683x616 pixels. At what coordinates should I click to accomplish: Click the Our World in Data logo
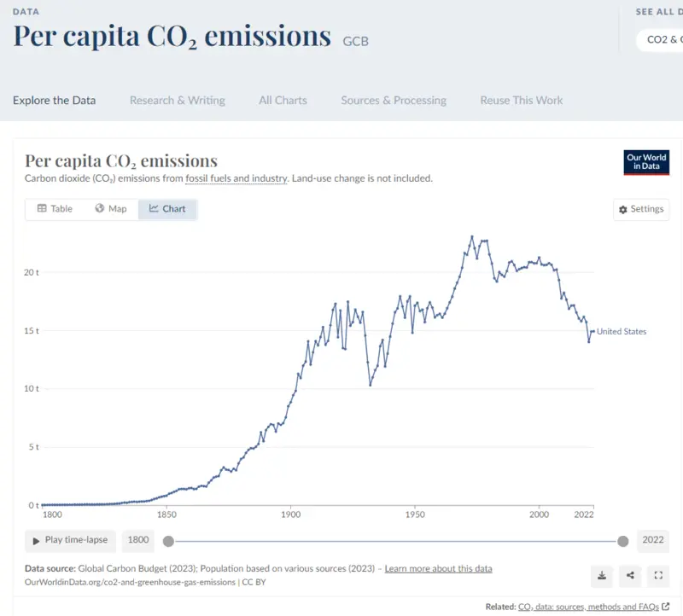point(646,162)
